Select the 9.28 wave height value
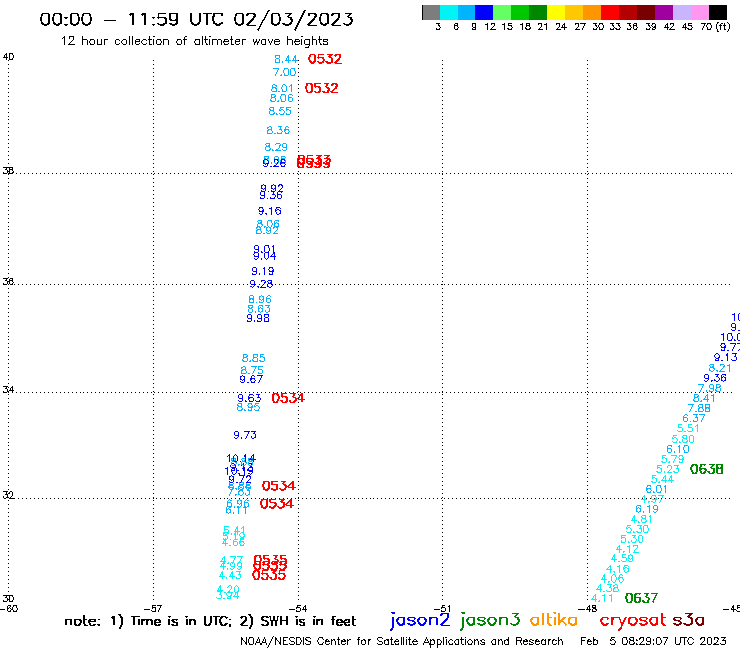Viewport: 740px width, 650px height. 261,284
